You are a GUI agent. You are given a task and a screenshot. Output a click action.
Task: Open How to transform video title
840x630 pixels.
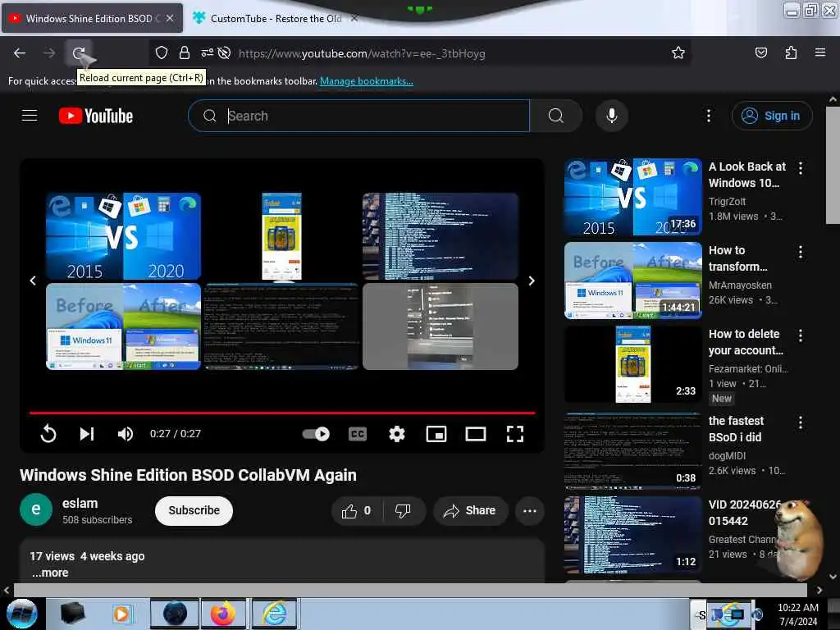[737, 258]
